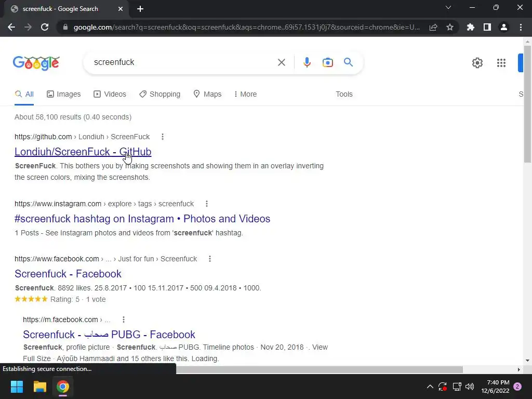
Task: Click the sync tray icon with red dot
Action: tap(443, 387)
